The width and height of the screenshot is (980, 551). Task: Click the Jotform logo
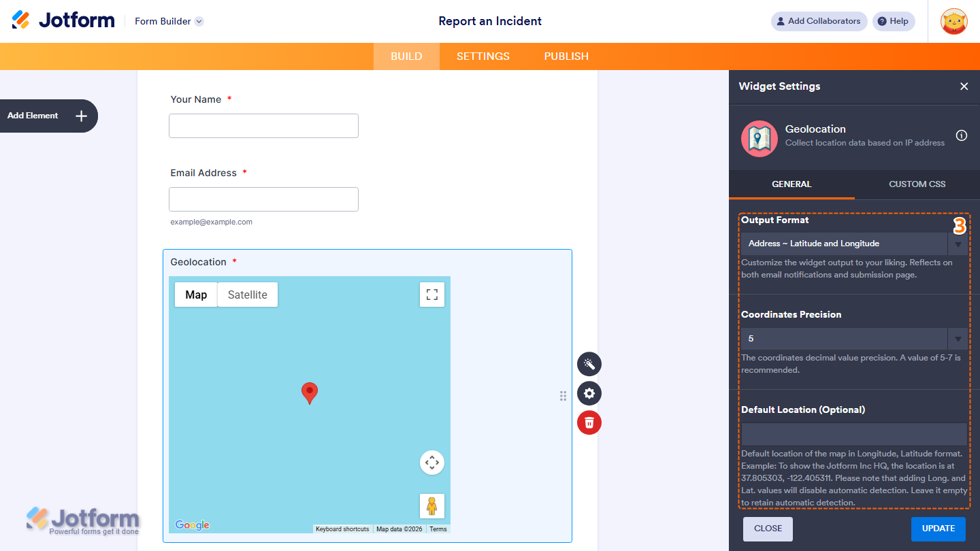pos(63,20)
